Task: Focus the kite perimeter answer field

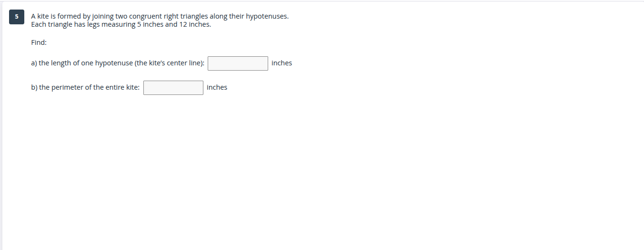Action: pyautogui.click(x=173, y=88)
